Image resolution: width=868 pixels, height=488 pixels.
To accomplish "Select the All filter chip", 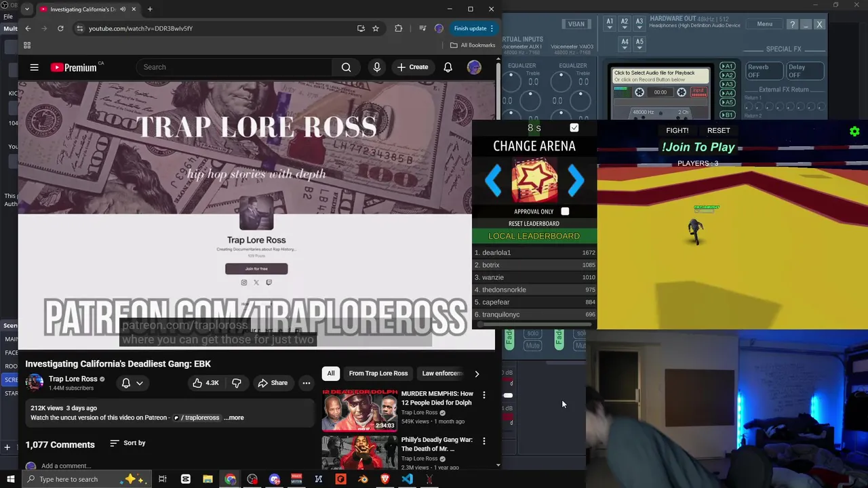I will [x=331, y=373].
